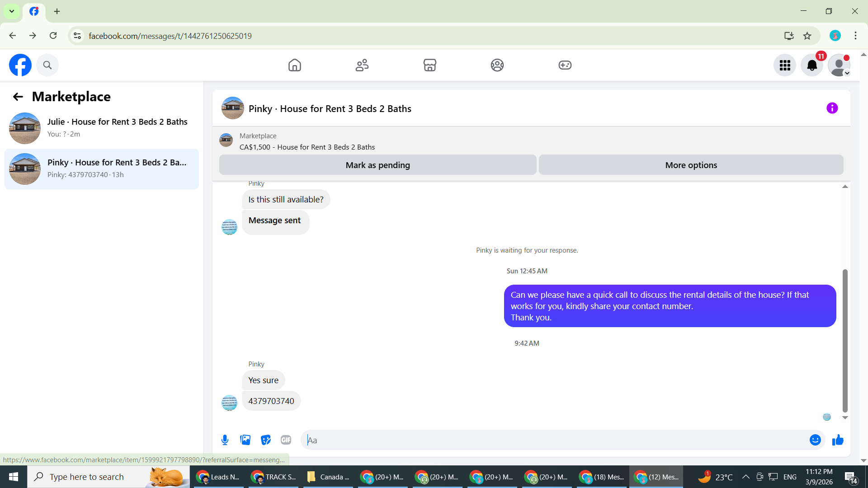Open Chrome tab search dropdown
Image resolution: width=868 pixels, height=488 pixels.
coord(12,11)
